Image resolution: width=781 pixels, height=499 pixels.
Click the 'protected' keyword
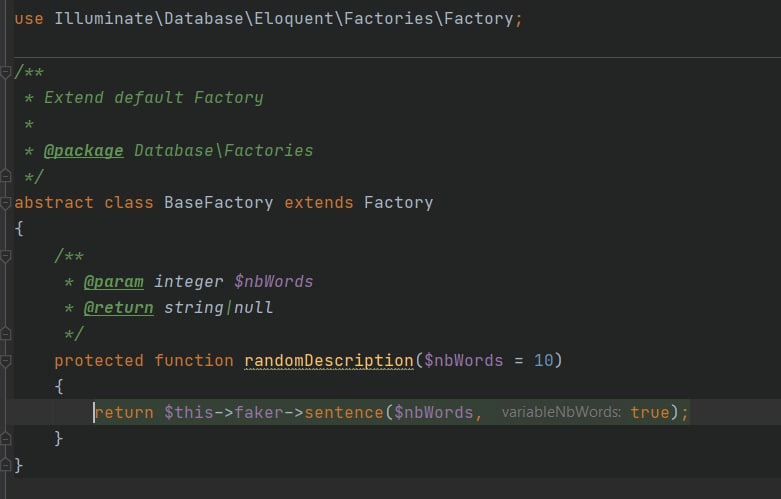(99, 360)
